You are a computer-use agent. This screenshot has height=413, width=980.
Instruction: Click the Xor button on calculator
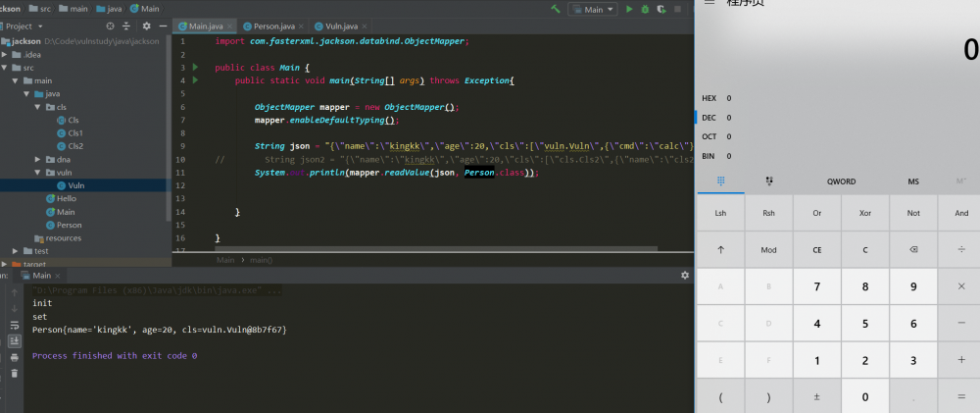[865, 214]
